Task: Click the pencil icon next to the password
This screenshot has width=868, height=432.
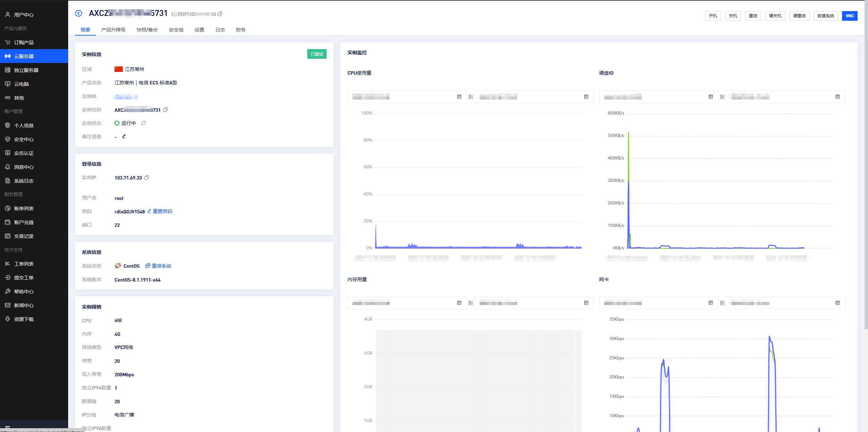Action: tap(149, 211)
